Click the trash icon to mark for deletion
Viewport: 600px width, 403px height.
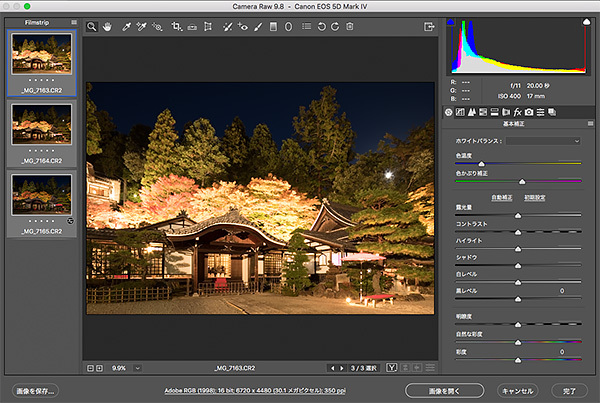click(350, 26)
